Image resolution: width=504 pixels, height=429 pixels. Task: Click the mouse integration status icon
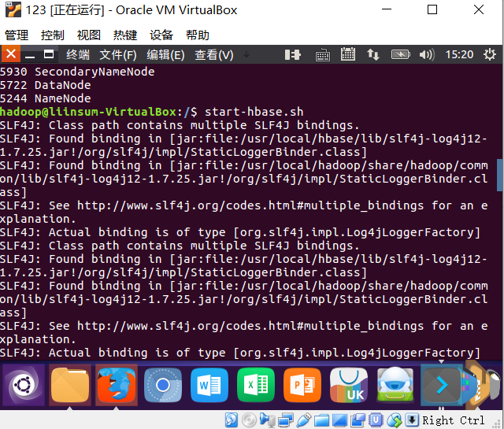click(395, 420)
